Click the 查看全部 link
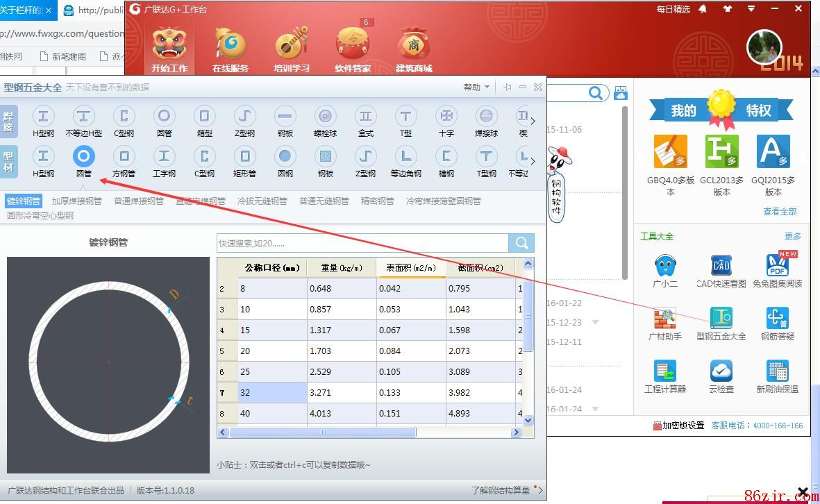This screenshot has height=504, width=820. pos(780,211)
